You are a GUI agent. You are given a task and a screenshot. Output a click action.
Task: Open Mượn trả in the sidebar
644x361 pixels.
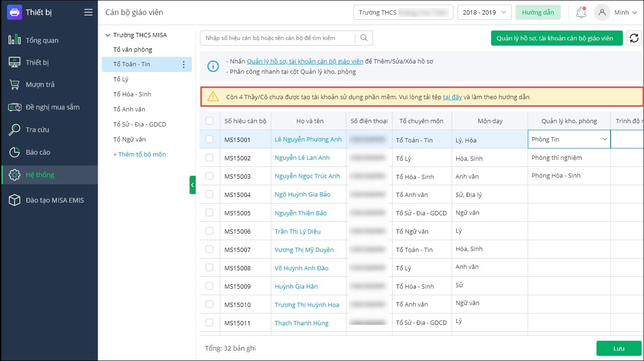pos(40,85)
